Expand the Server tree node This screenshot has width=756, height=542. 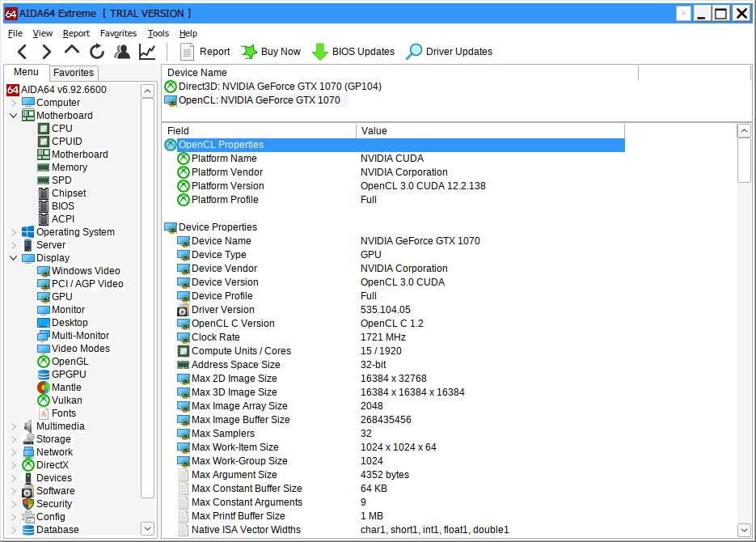pyautogui.click(x=14, y=245)
